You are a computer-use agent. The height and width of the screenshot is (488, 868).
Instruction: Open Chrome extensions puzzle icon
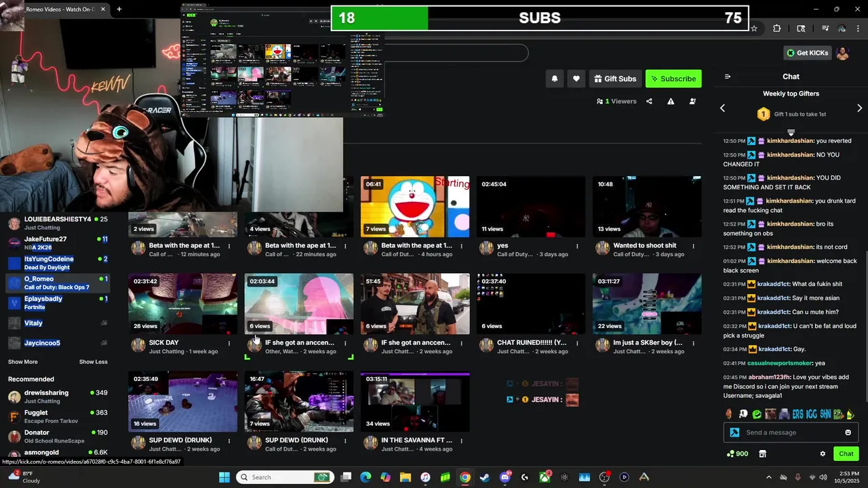[777, 28]
